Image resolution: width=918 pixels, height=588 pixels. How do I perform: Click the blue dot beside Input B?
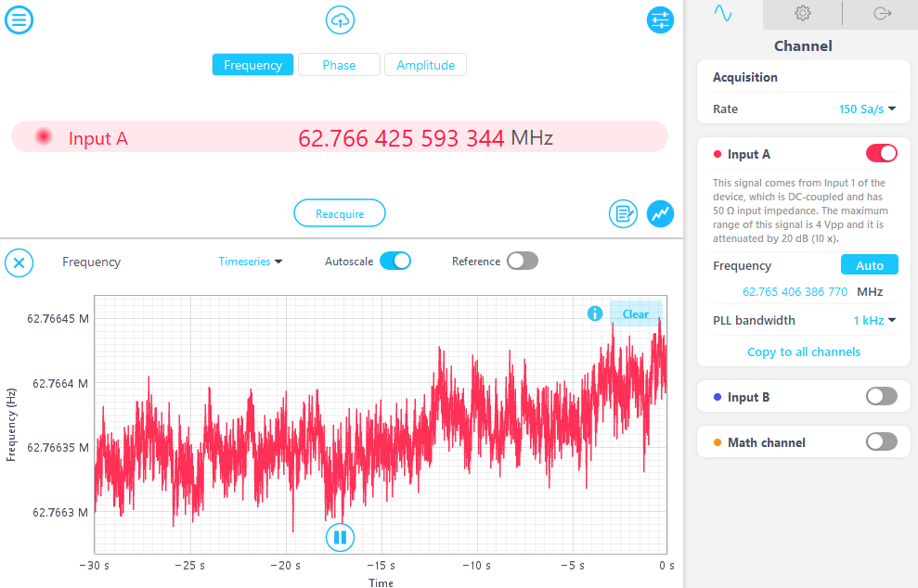coord(718,397)
